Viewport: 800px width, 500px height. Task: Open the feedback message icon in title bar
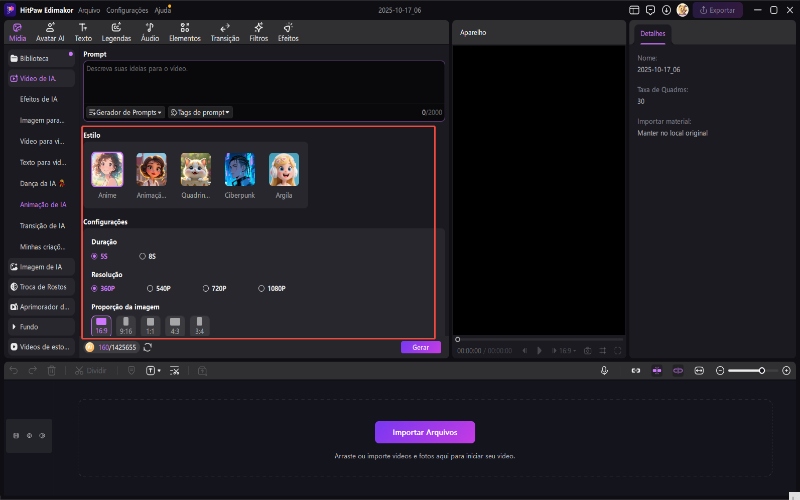651,10
